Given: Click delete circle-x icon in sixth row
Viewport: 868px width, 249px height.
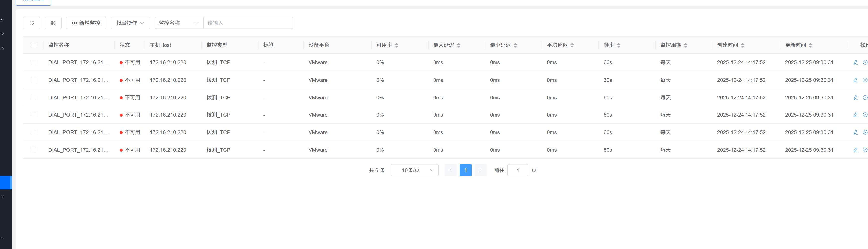Looking at the screenshot, I should coord(865,150).
